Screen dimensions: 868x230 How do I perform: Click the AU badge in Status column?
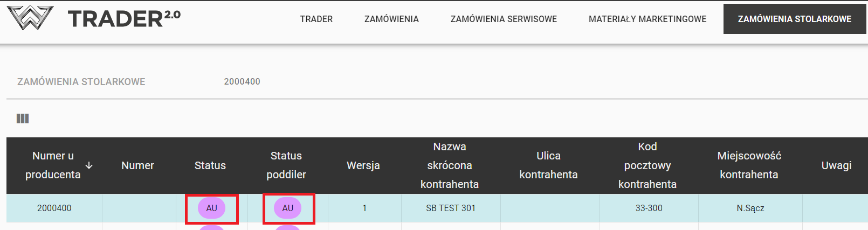[x=211, y=208]
